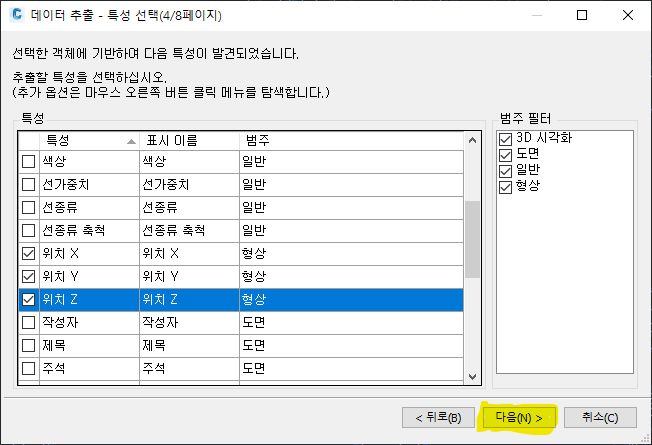Uncheck the 위치 Y property checkbox
The width and height of the screenshot is (652, 445).
point(28,276)
